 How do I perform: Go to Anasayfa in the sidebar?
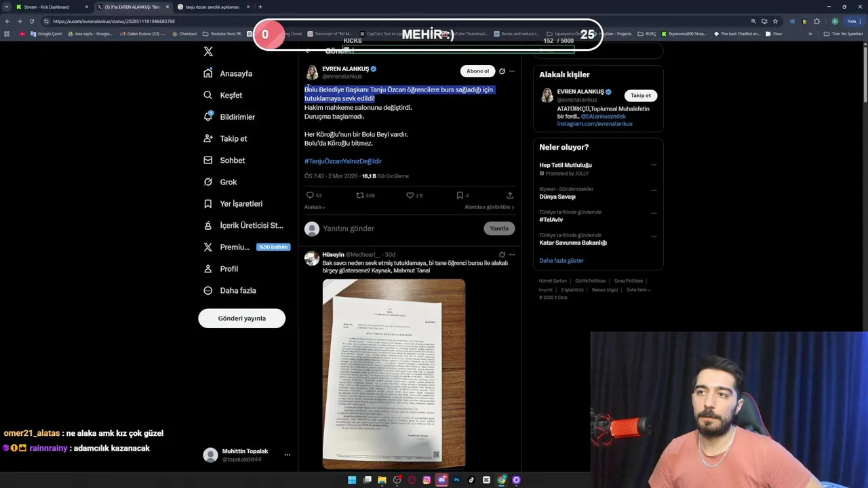click(228, 73)
